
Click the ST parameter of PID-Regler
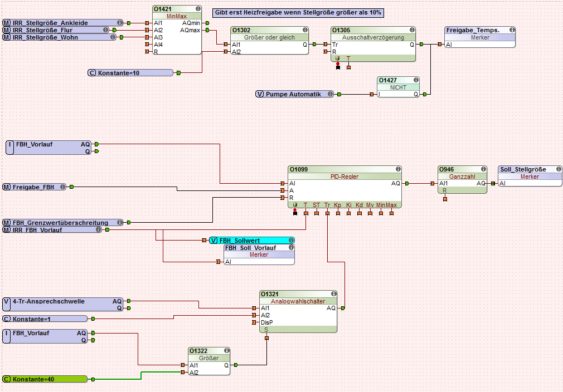316,205
